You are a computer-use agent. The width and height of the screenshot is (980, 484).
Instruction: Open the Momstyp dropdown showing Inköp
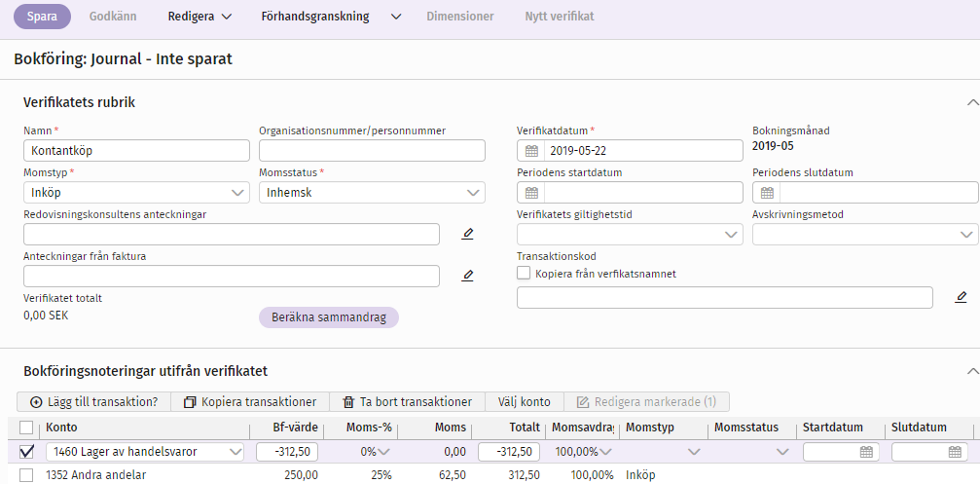coord(136,193)
